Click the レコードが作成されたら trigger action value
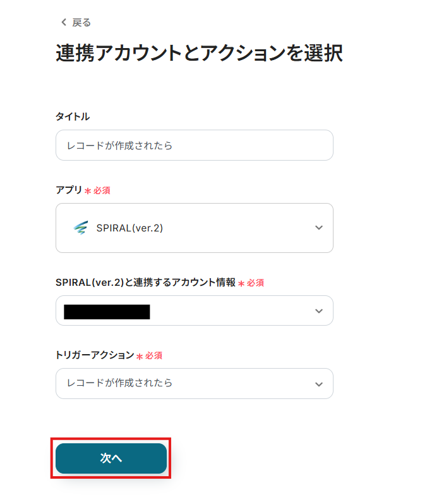439x504 pixels. point(119,383)
